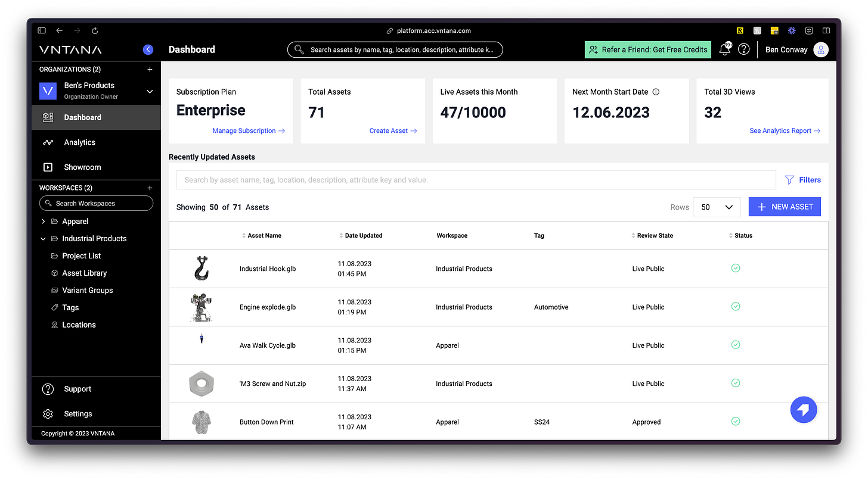Open the Ben Conway profile avatar
Image resolution: width=868 pixels, height=480 pixels.
[821, 49]
